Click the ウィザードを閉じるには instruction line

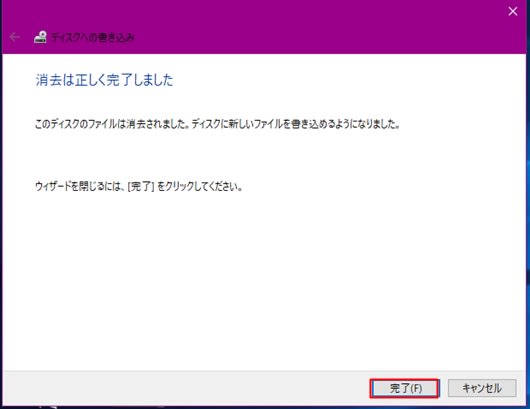coord(139,186)
